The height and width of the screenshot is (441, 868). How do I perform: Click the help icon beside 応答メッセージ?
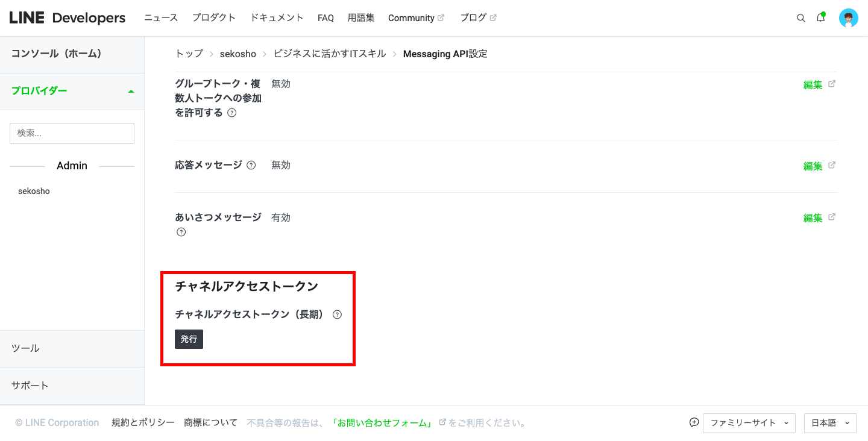pos(251,164)
